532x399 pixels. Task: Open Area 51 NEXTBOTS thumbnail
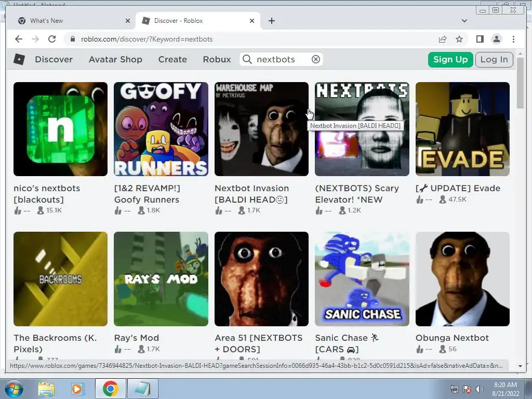click(x=262, y=279)
